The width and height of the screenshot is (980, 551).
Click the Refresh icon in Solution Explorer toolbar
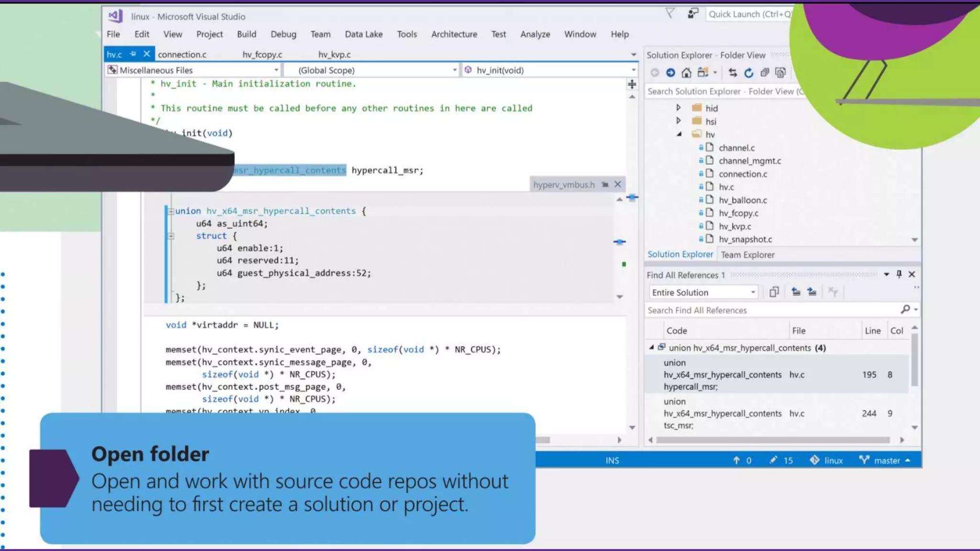(749, 73)
